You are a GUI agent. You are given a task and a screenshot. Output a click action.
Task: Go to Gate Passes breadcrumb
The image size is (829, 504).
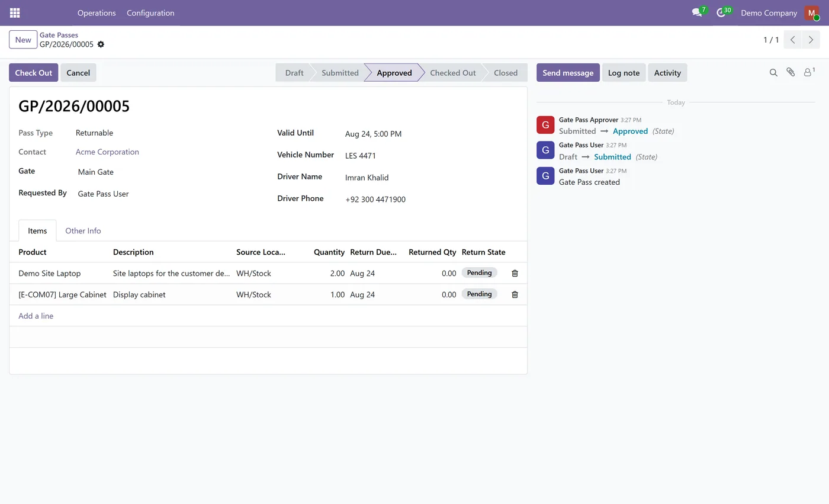(x=59, y=35)
